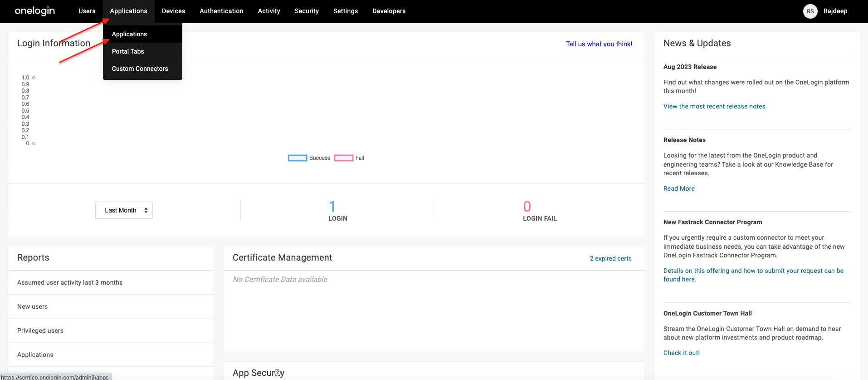Open the New users report
The image size is (868, 380).
tap(32, 306)
